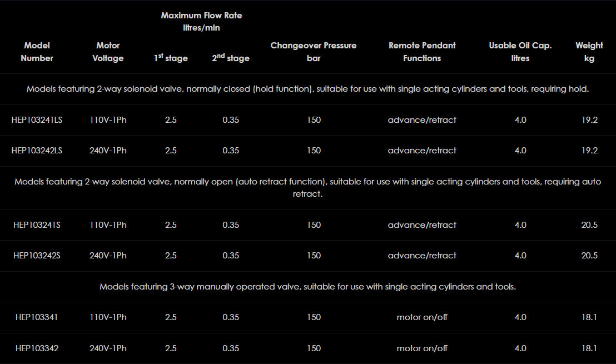Screen dimensions: 616x364
Task: Select the Usable Oil Cap. header
Action: tap(520, 52)
